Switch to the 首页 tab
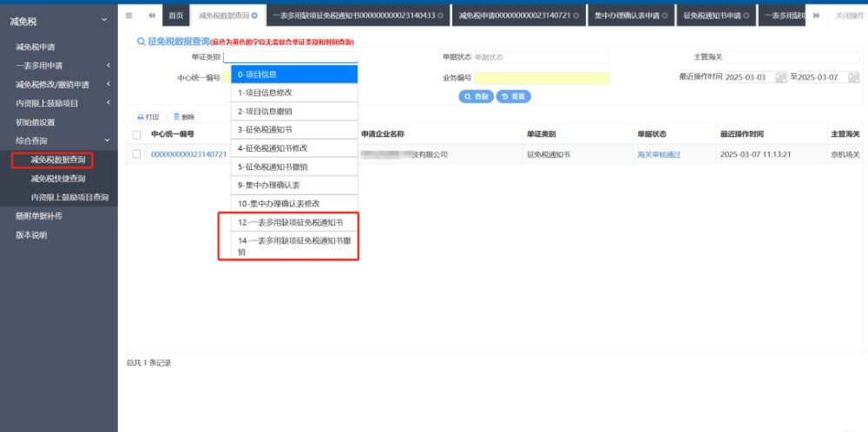This screenshot has width=868, height=432. tap(175, 16)
